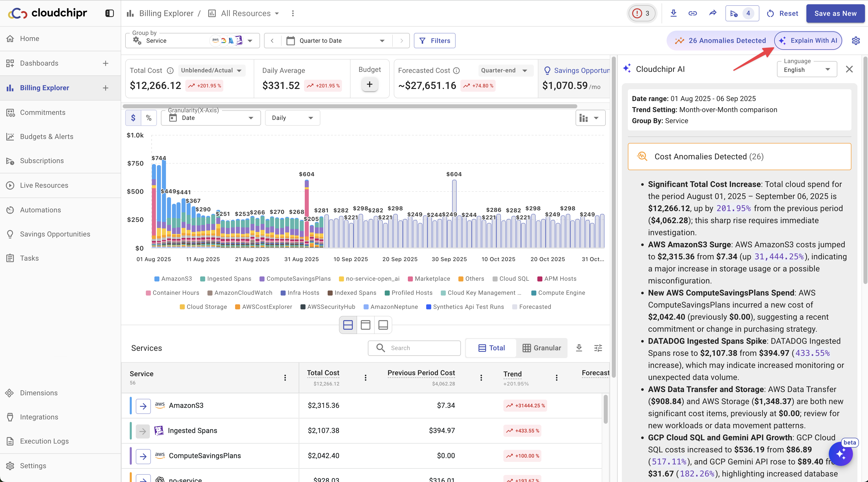The image size is (868, 482).
Task: Select split chart and table layout
Action: (348, 325)
